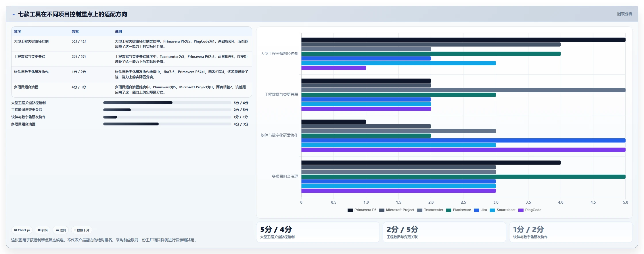This screenshot has width=644, height=254.
Task: Click the 5.0 tick on the x-axis
Action: pyautogui.click(x=625, y=203)
